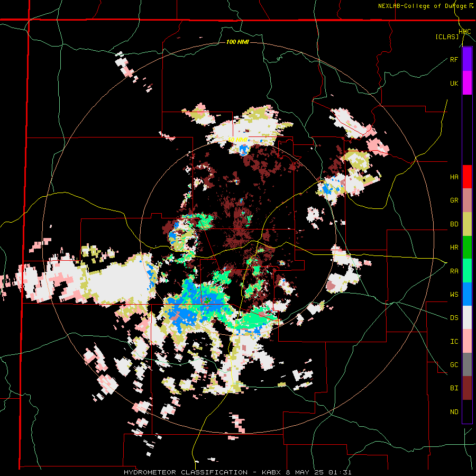Click the RF purple legend swatch
The width and height of the screenshot is (476, 476).
(x=467, y=59)
